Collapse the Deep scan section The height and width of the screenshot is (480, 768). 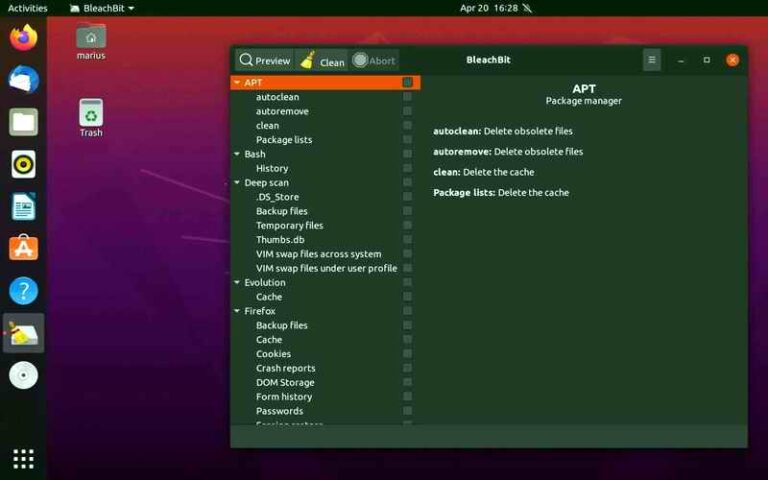click(x=237, y=183)
